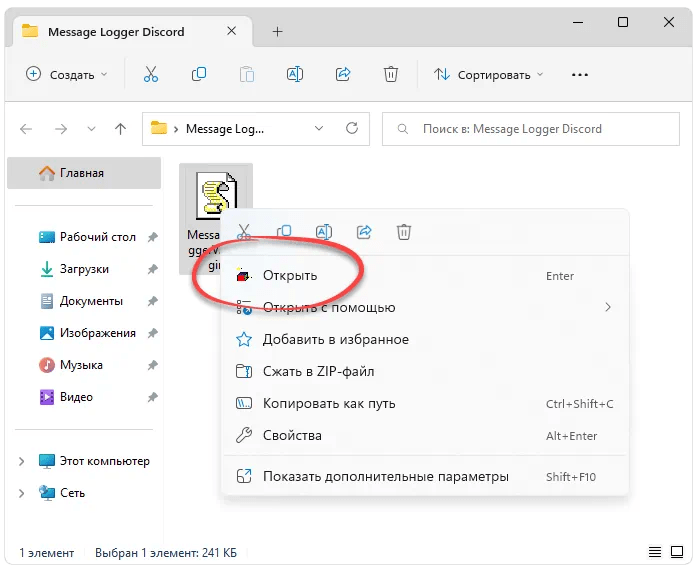Switch to details list view icon

coord(655,552)
